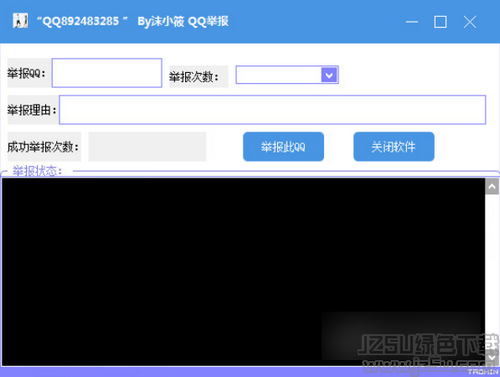Minimize the QQ举报 window

pyautogui.click(x=412, y=22)
